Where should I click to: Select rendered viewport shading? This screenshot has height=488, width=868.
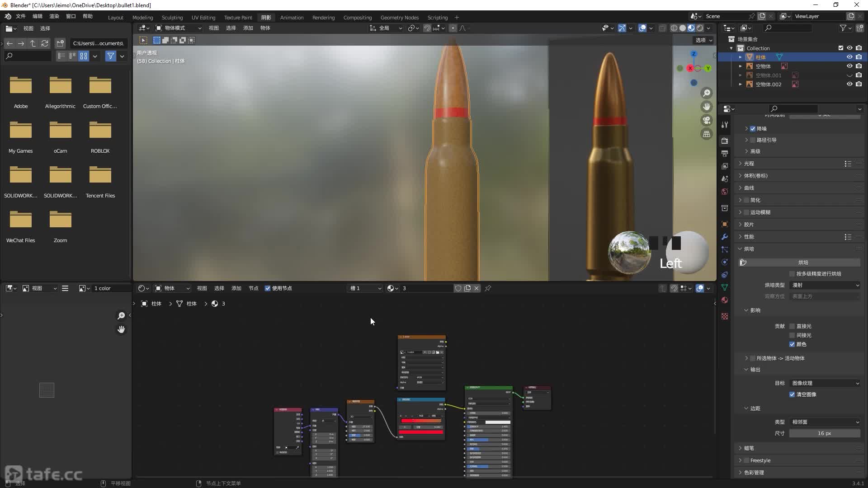click(700, 28)
